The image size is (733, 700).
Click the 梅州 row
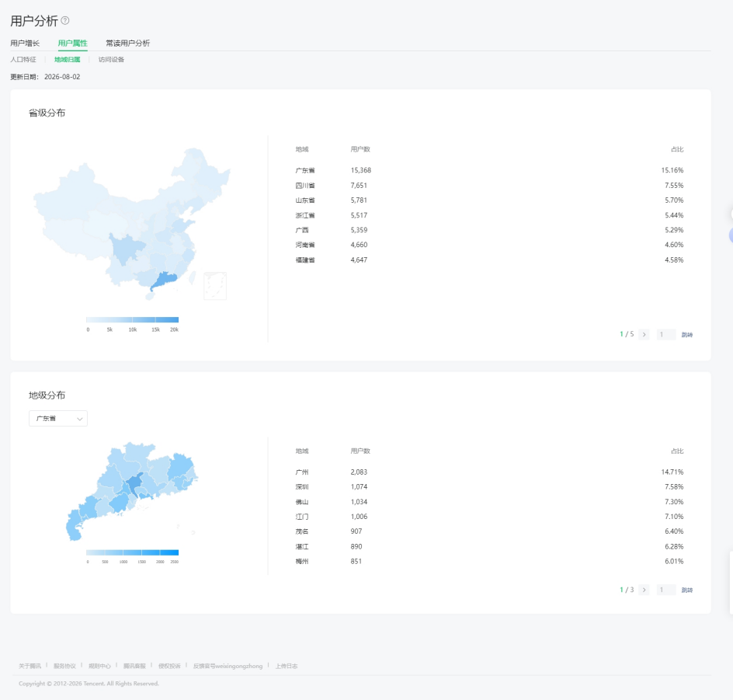[489, 561]
